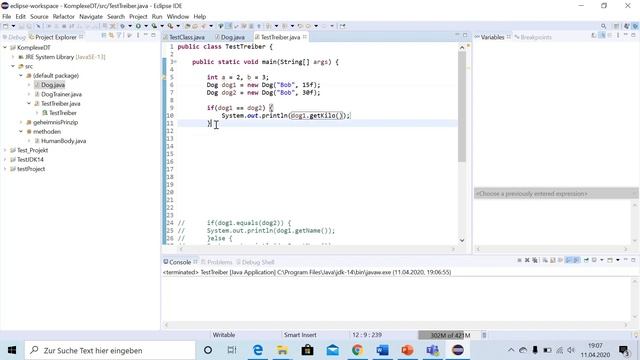Click the Search magnifier icon at top right
640x360 pixels.
[603, 26]
